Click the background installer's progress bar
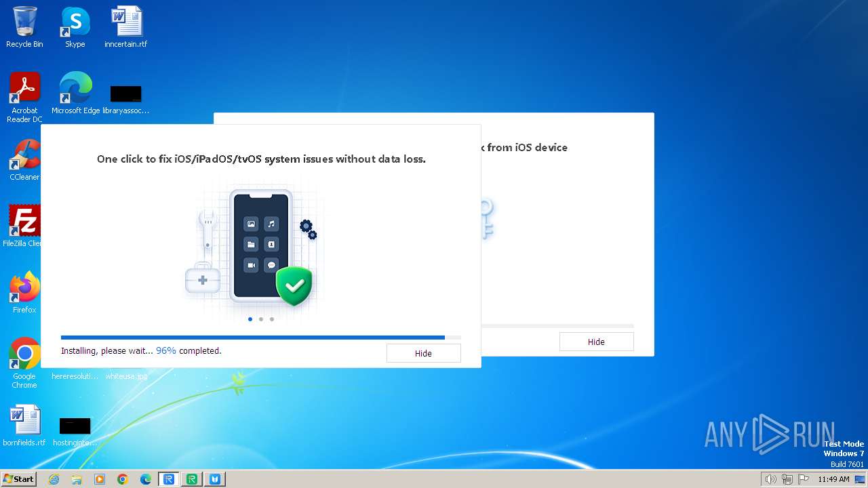 click(557, 326)
